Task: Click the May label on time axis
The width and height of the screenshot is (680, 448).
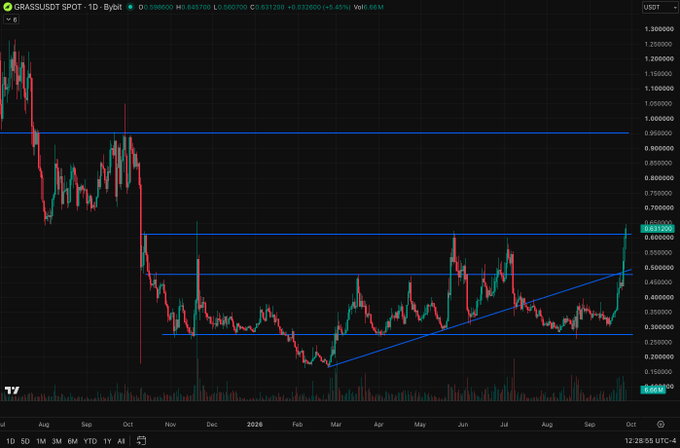Action: click(x=420, y=424)
